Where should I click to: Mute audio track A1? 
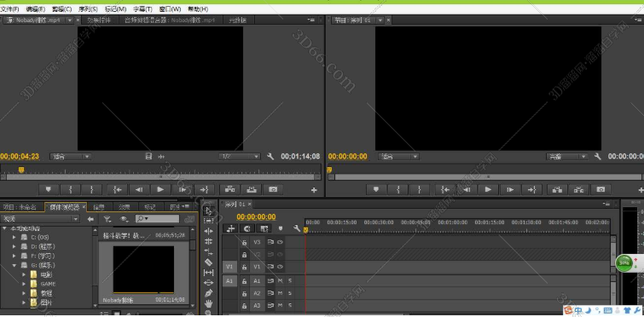pyautogui.click(x=280, y=281)
